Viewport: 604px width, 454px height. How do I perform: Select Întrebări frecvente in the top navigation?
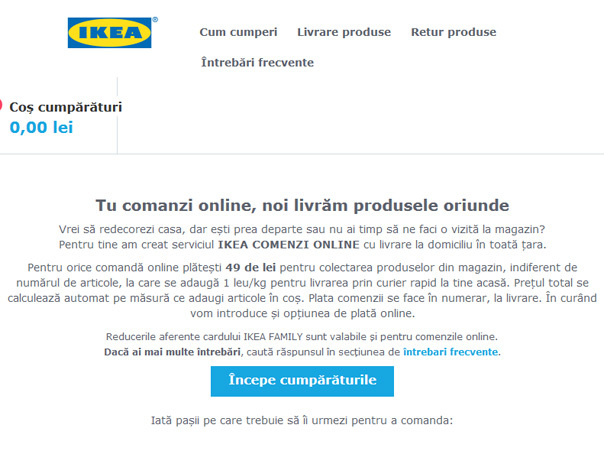257,62
